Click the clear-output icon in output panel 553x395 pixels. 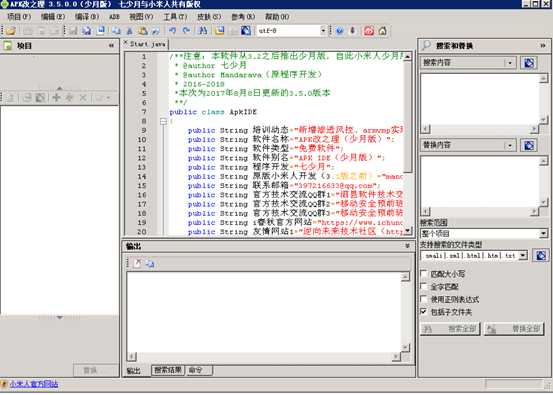point(138,263)
